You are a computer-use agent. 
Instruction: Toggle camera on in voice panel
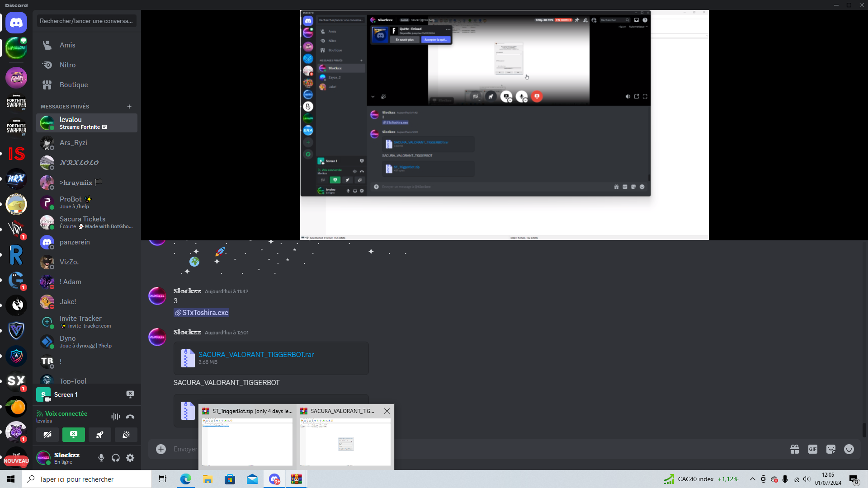click(47, 435)
